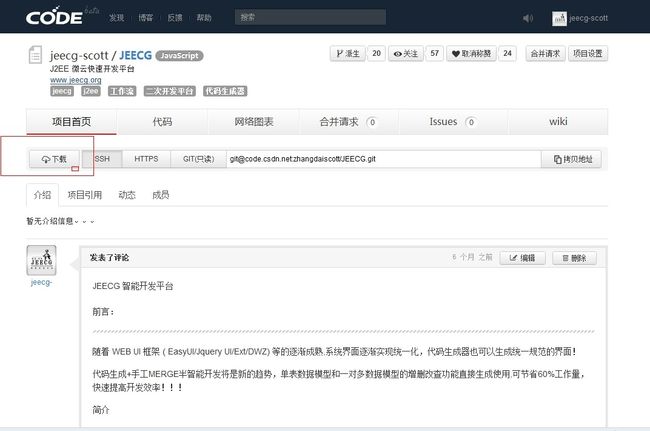Image resolution: width=650 pixels, height=431 pixels.
Task: Open the 反馈 menu item
Action: [x=175, y=18]
